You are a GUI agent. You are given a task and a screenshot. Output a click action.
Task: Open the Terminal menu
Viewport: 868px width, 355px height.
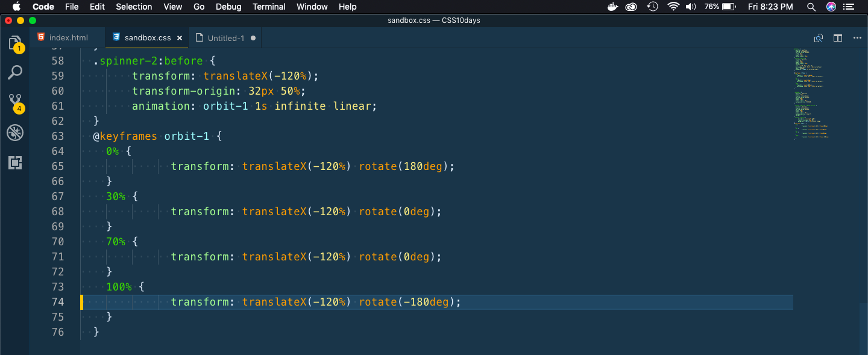click(x=269, y=7)
